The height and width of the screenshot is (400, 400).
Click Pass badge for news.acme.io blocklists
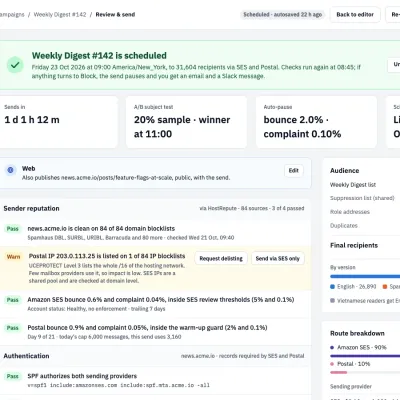point(13,229)
